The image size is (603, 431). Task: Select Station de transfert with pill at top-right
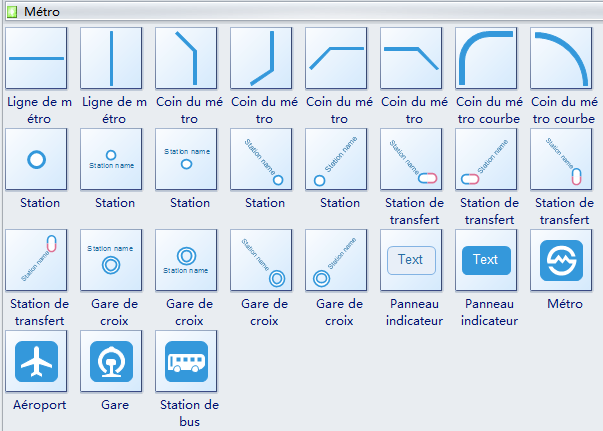click(x=35, y=260)
